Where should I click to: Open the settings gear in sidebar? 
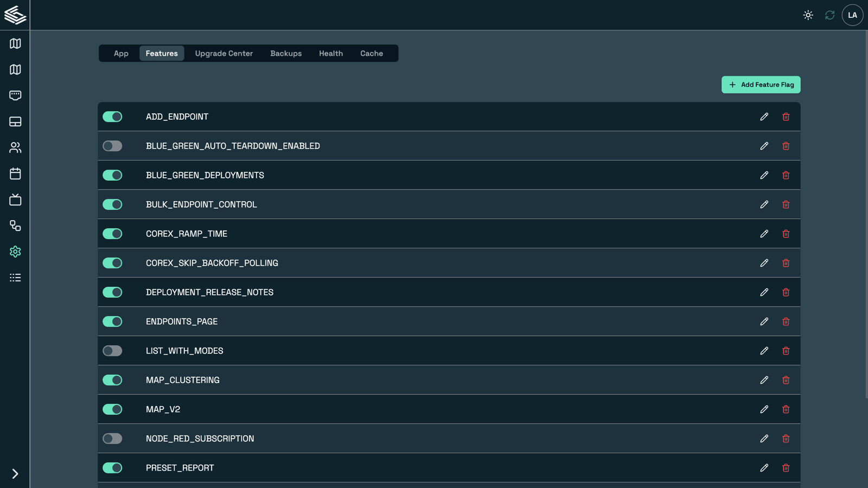pos(15,252)
